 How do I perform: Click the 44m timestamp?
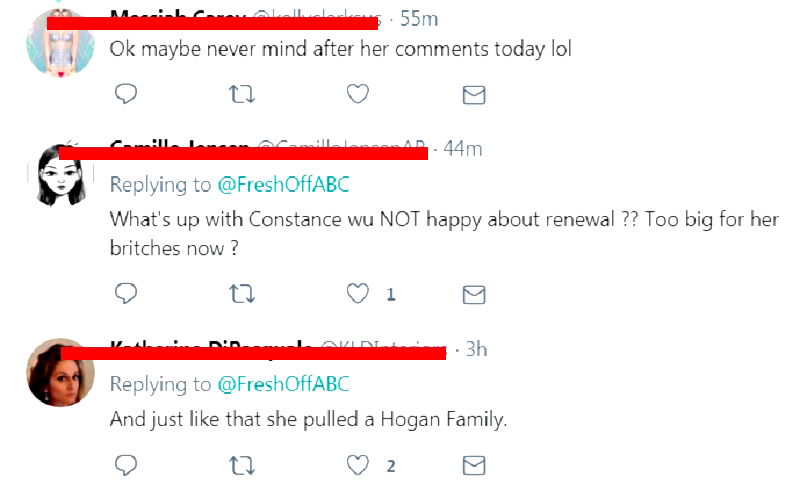pyautogui.click(x=462, y=149)
